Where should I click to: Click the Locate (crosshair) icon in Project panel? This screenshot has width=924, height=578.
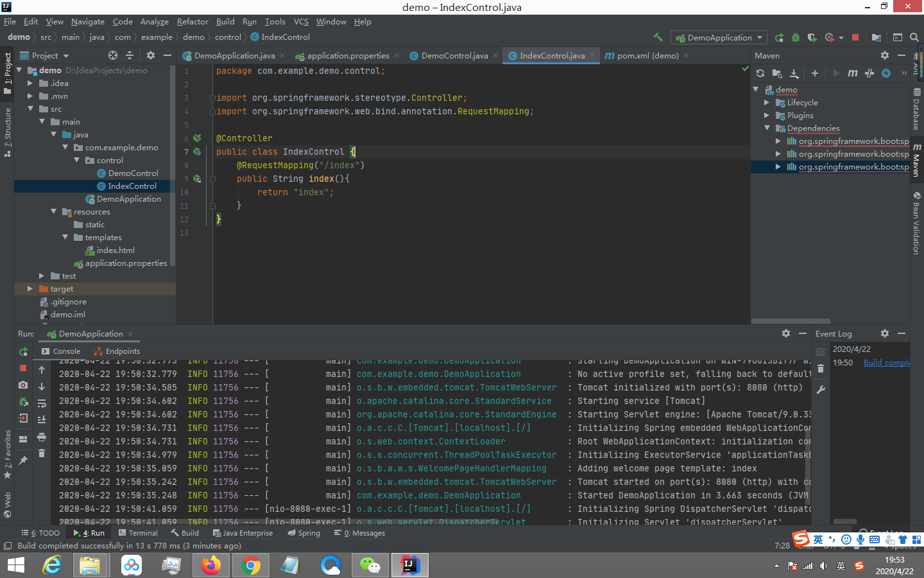[113, 55]
